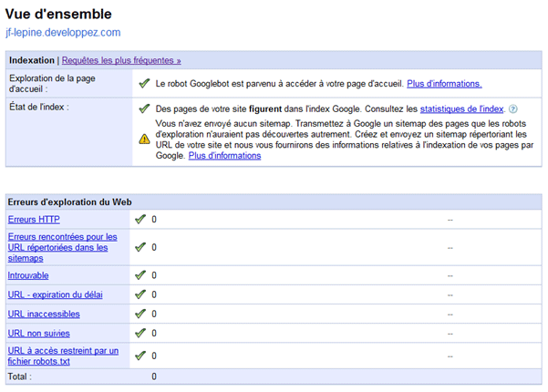The image size is (548, 392).
Task: Click green checkmark beside Googlebot homepage message
Action: point(144,84)
